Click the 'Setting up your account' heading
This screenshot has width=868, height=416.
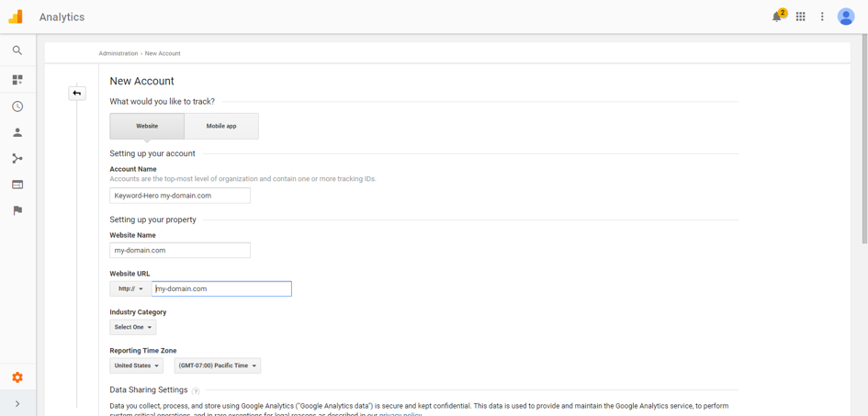pyautogui.click(x=152, y=153)
